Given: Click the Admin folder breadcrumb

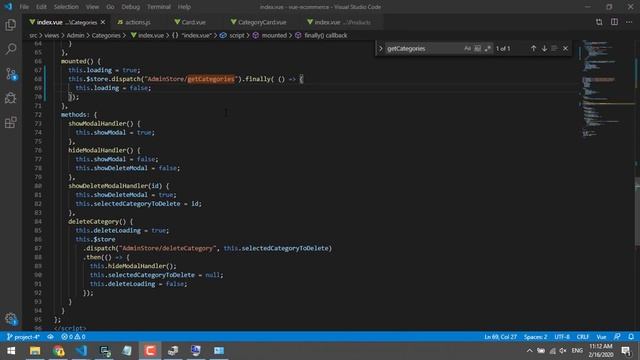Looking at the screenshot, I should coord(75,36).
